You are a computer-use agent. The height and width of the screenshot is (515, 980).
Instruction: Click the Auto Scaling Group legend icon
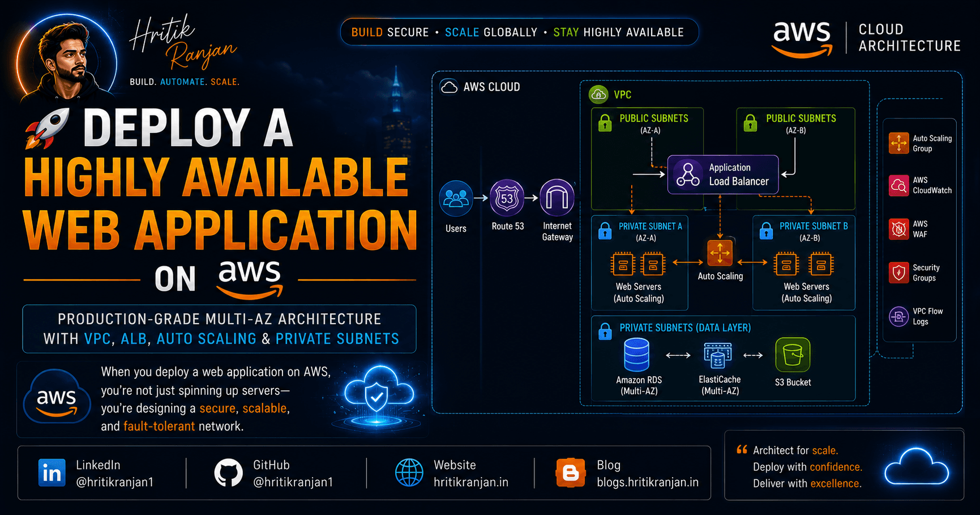[x=898, y=143]
